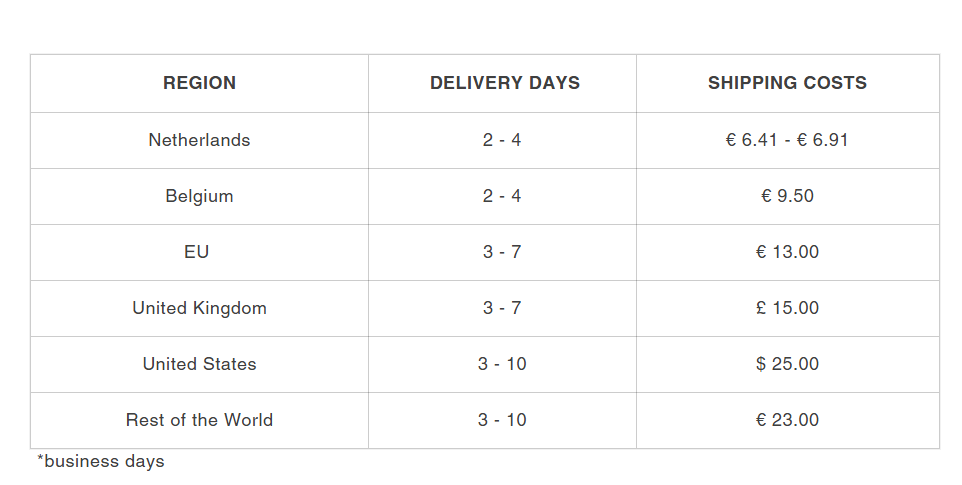Select the United Kingdom region cell

[x=199, y=308]
